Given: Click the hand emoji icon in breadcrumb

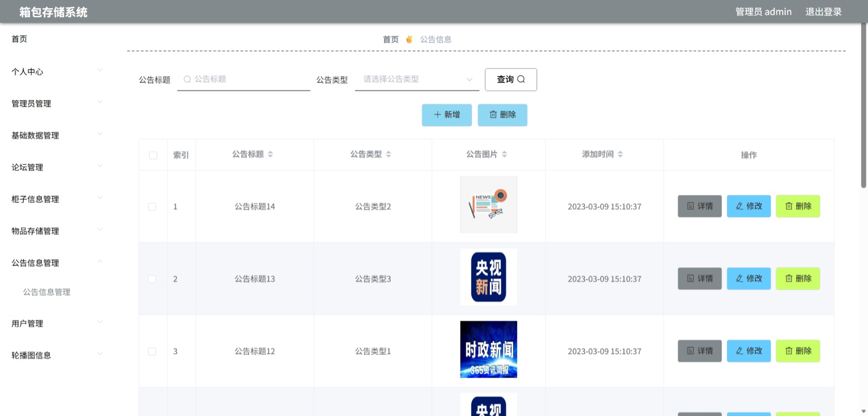Looking at the screenshot, I should 409,39.
